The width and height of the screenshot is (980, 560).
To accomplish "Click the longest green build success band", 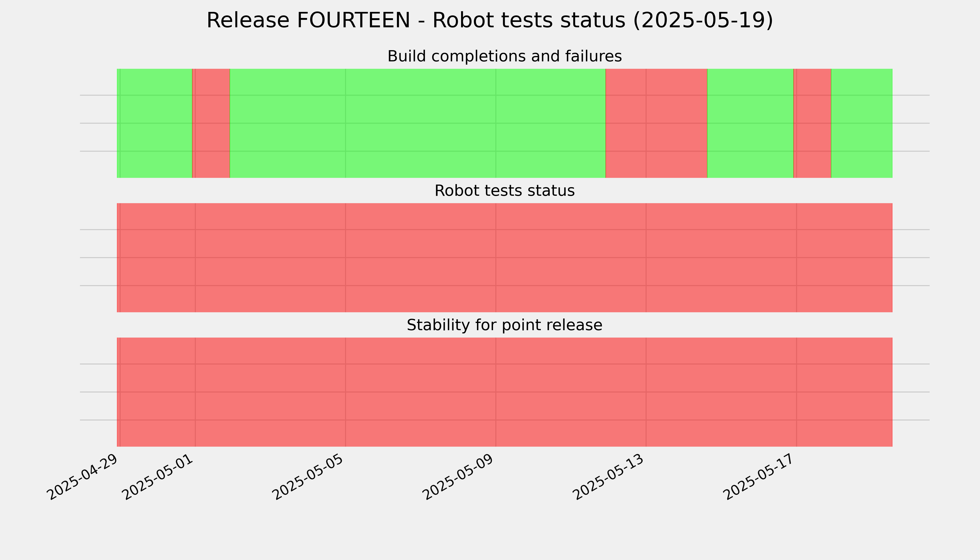I will [418, 123].
